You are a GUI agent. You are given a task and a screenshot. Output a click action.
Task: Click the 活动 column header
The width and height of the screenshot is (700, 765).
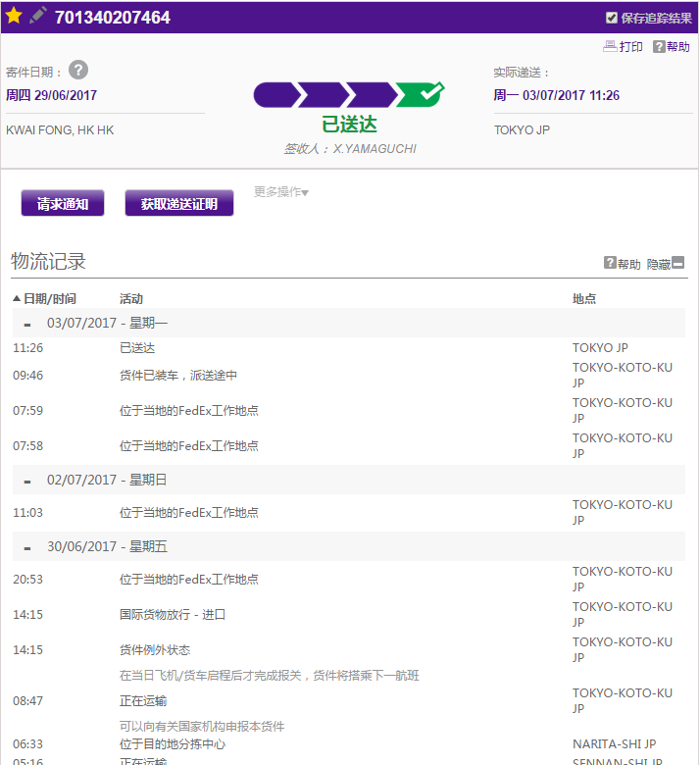(x=131, y=298)
